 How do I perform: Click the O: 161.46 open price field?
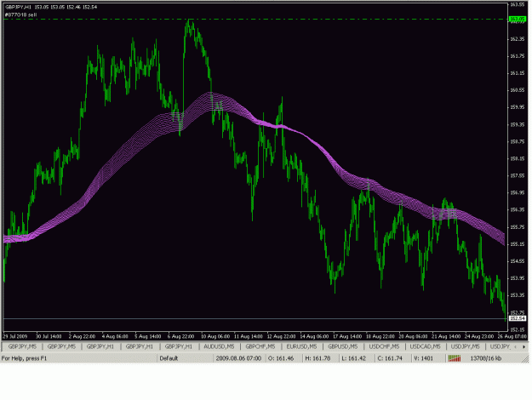pyautogui.click(x=281, y=358)
